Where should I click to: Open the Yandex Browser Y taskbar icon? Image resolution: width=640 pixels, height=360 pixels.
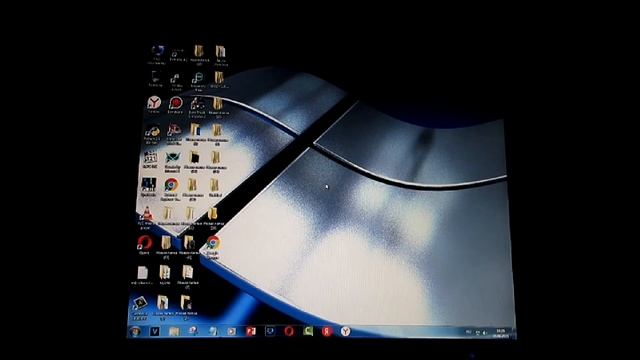[346, 331]
